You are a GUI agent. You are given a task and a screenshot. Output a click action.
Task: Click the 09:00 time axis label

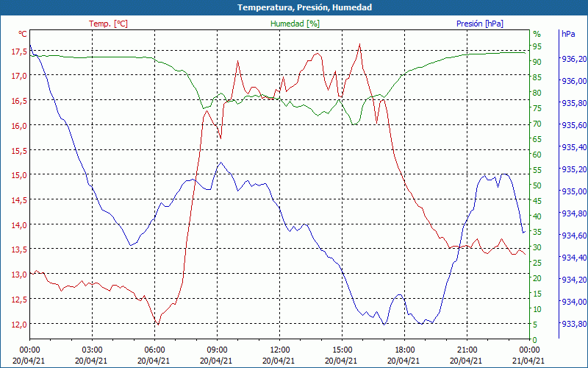(217, 350)
